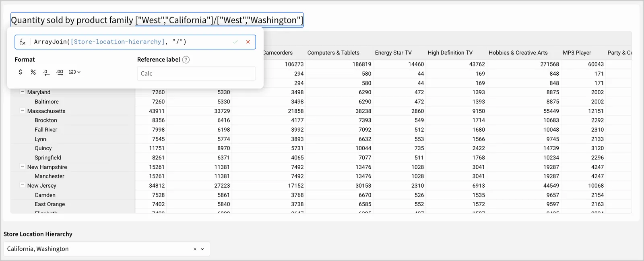The width and height of the screenshot is (644, 261).
Task: Click cell value 106273
Action: [294, 64]
